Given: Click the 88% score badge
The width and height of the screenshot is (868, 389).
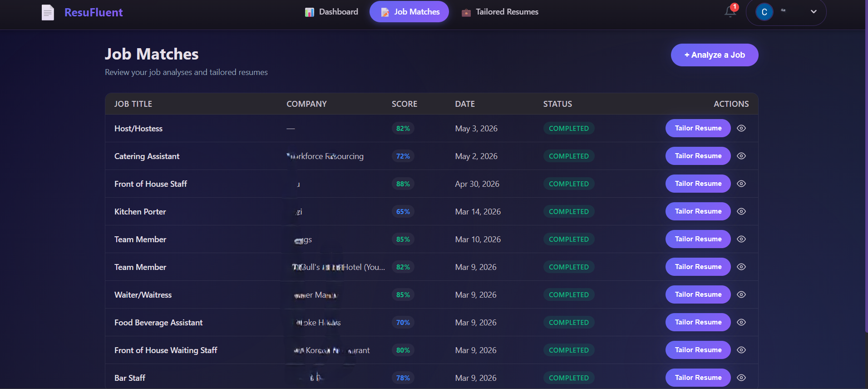Looking at the screenshot, I should (403, 184).
